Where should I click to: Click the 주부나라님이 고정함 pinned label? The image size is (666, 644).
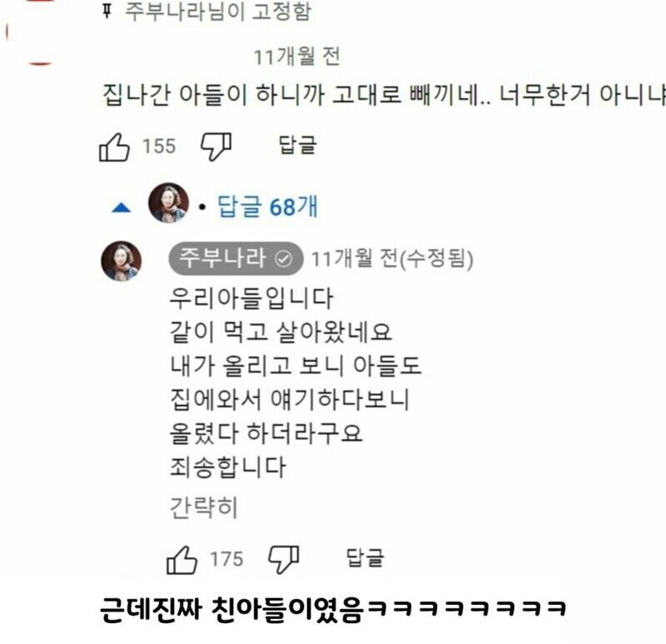(x=218, y=11)
